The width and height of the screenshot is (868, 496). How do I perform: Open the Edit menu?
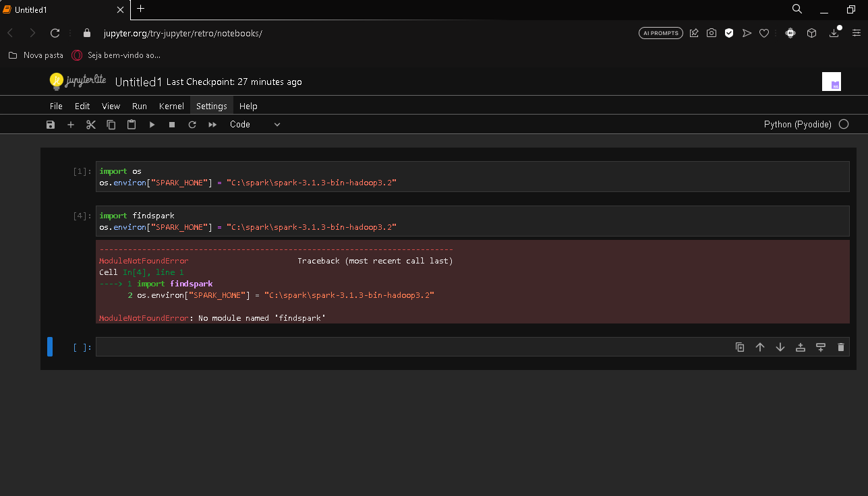coord(82,106)
